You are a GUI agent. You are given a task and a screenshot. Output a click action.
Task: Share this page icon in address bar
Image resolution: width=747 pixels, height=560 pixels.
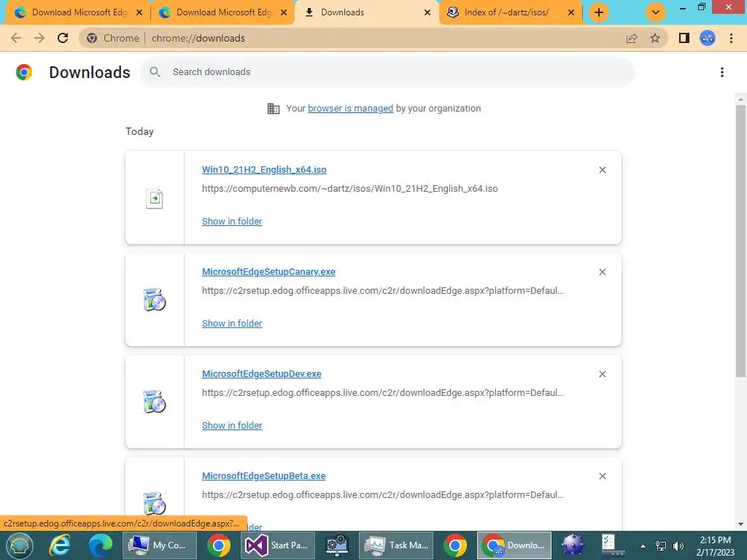tap(632, 38)
